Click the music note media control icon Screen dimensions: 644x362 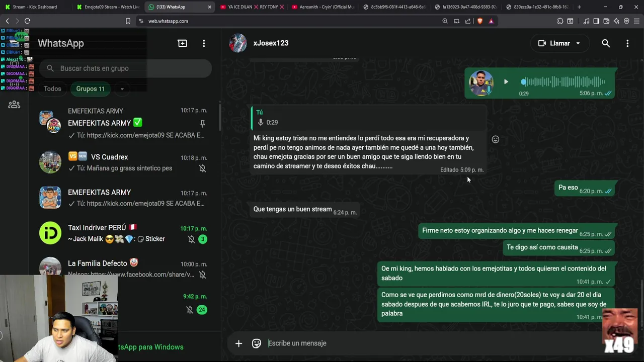(586, 21)
